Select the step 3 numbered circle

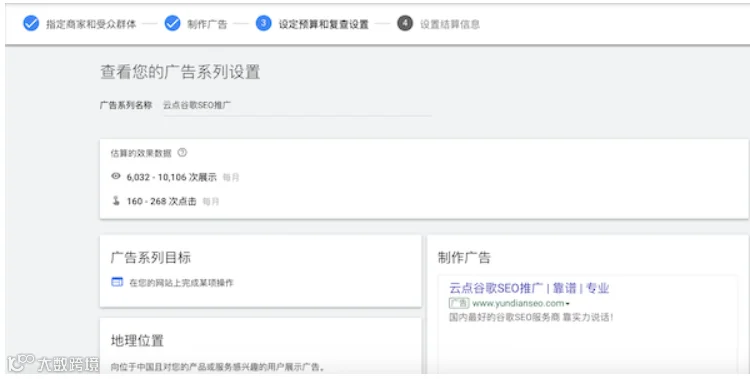(264, 23)
